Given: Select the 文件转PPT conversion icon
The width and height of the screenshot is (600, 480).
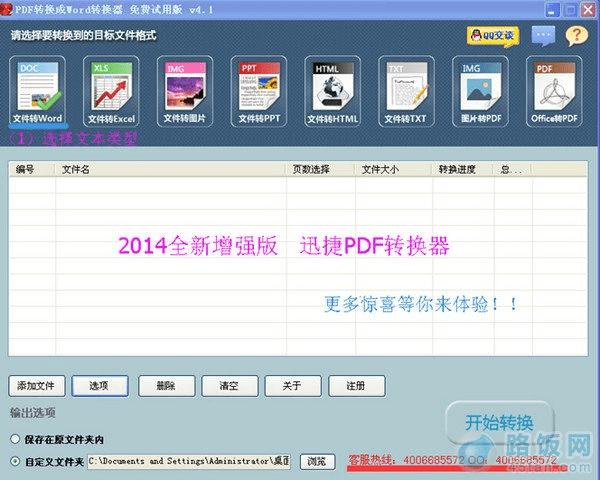Looking at the screenshot, I should 259,91.
